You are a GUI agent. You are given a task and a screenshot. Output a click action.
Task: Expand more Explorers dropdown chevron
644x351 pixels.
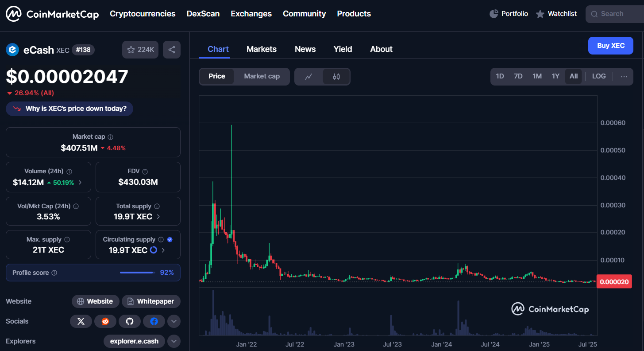tap(174, 341)
